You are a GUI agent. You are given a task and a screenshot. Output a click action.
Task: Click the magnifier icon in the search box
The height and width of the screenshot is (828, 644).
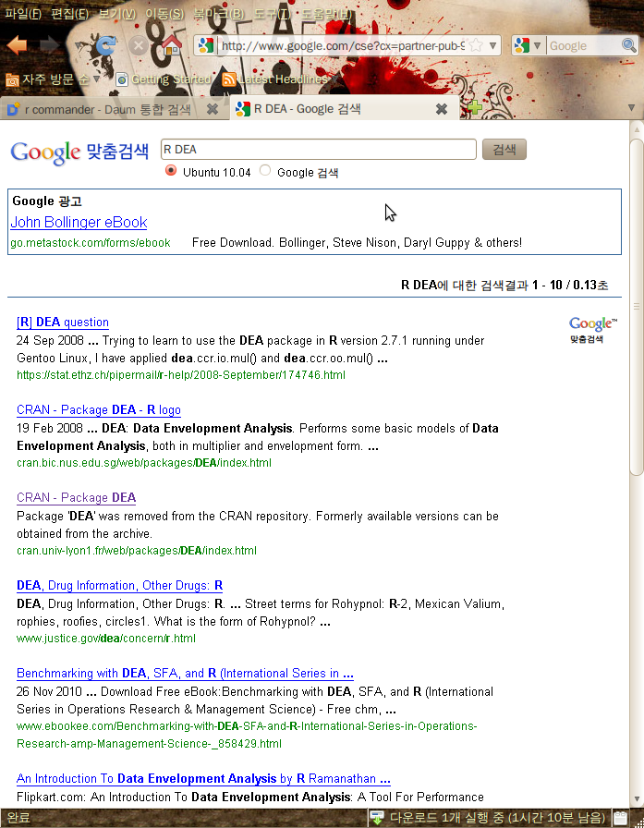628,45
